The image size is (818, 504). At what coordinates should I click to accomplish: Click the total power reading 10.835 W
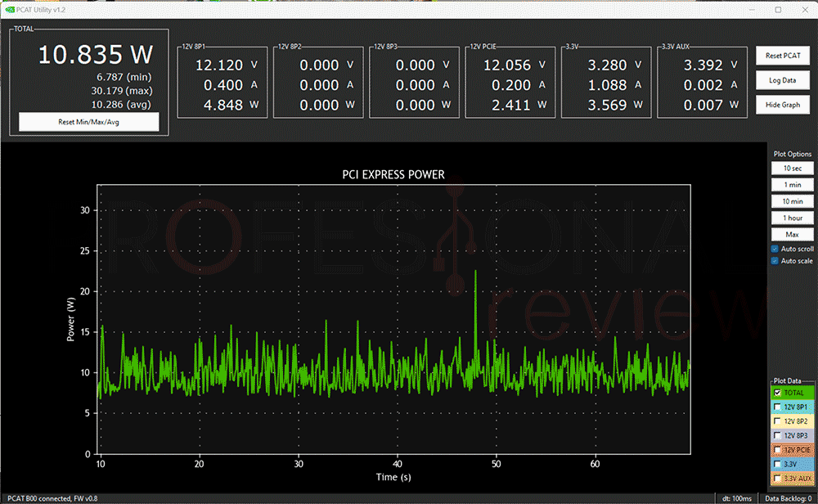(x=96, y=55)
